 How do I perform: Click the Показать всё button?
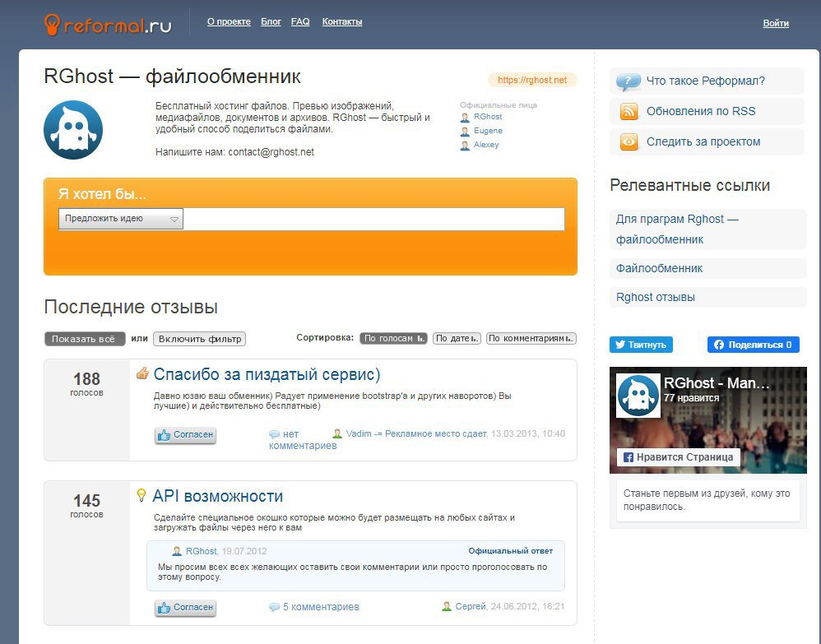tap(84, 339)
